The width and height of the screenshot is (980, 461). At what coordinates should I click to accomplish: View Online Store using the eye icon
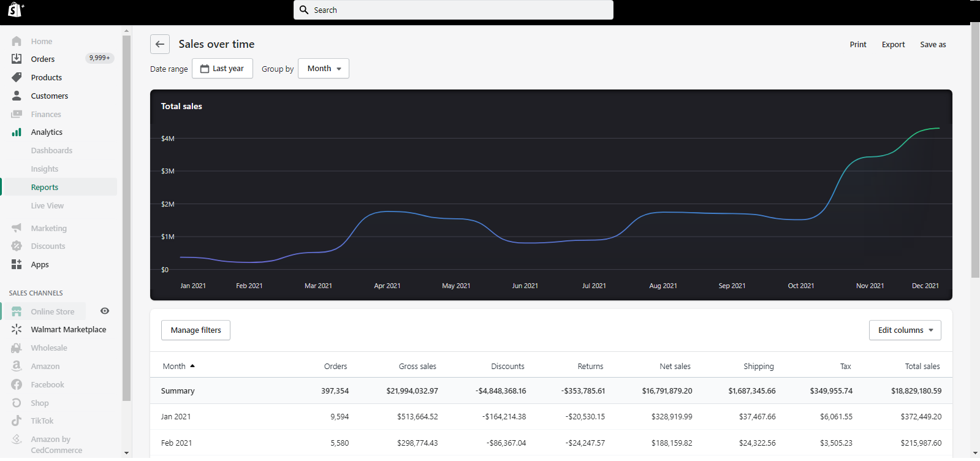pyautogui.click(x=105, y=311)
